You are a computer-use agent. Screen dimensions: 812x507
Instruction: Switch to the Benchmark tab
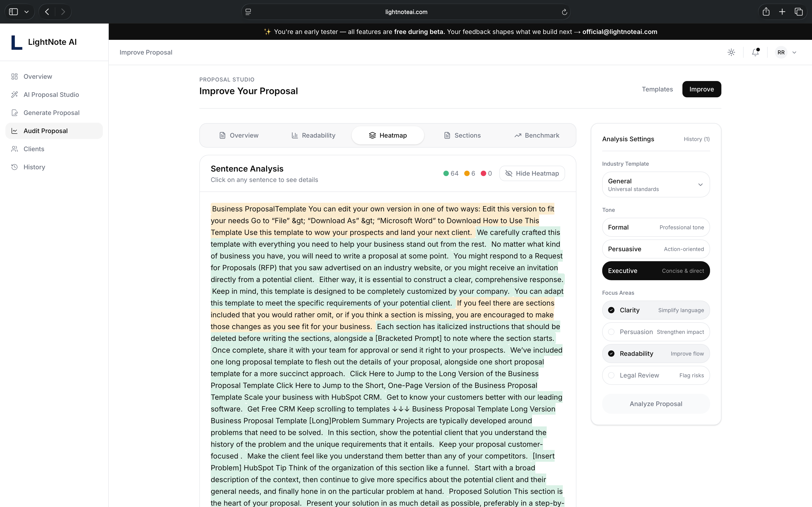(536, 136)
